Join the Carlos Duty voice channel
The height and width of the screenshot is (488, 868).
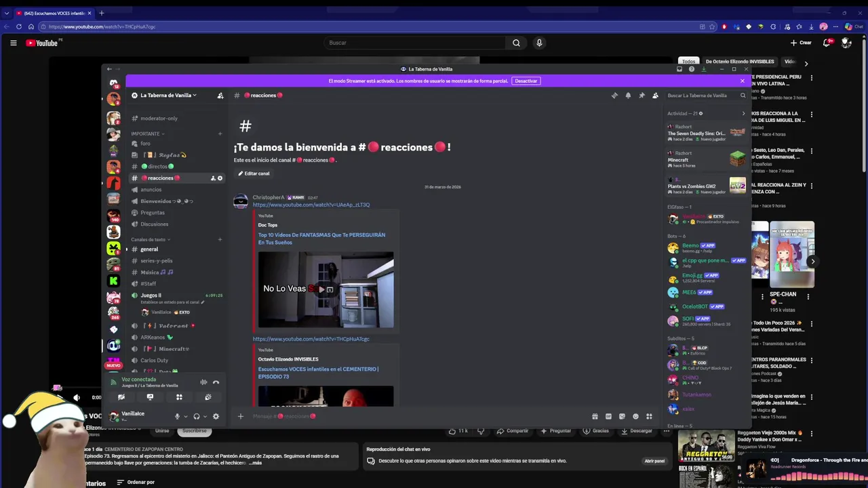176,361
